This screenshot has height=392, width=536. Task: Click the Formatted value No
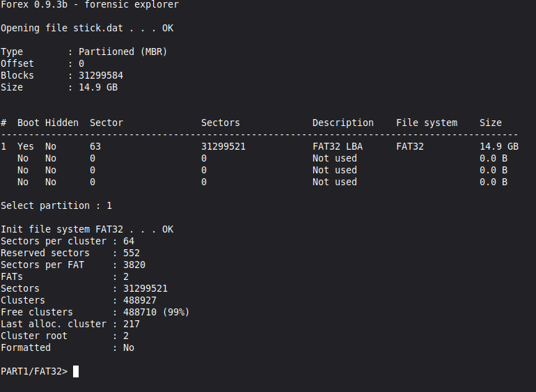(x=129, y=348)
